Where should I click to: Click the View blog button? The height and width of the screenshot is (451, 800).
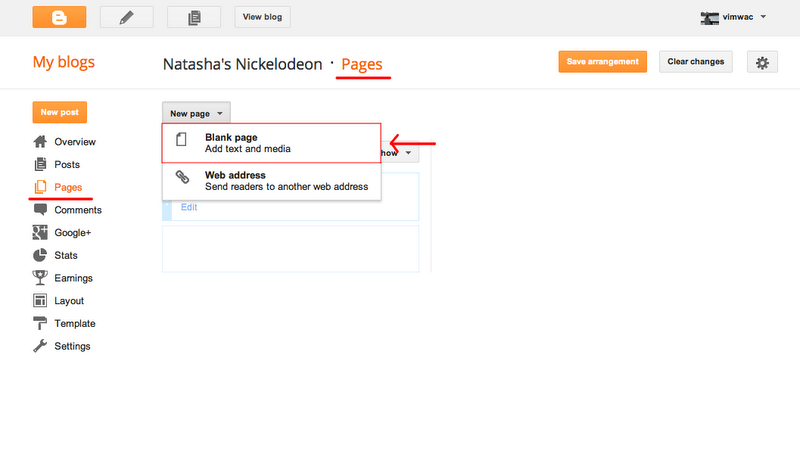pyautogui.click(x=262, y=17)
